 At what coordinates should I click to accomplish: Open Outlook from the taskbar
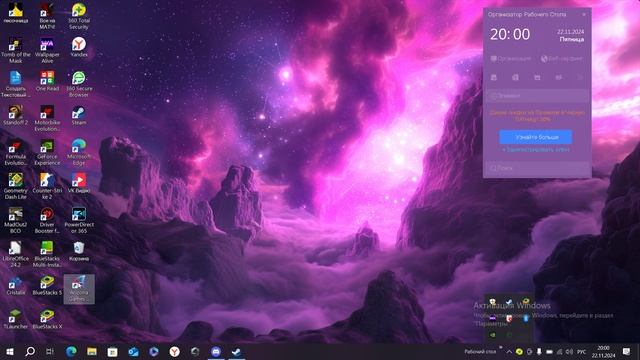133,351
